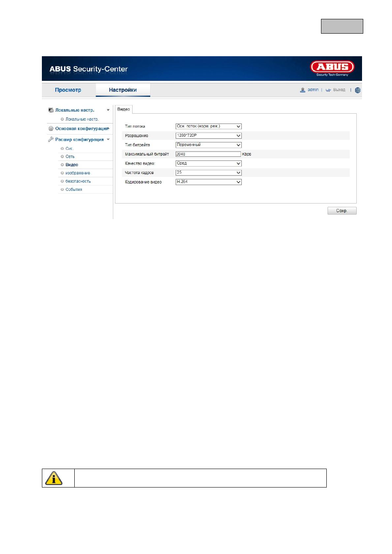Click the ABUS Security-Center title text
Image resolution: width=392 pixels, height=554 pixels.
pyautogui.click(x=89, y=69)
